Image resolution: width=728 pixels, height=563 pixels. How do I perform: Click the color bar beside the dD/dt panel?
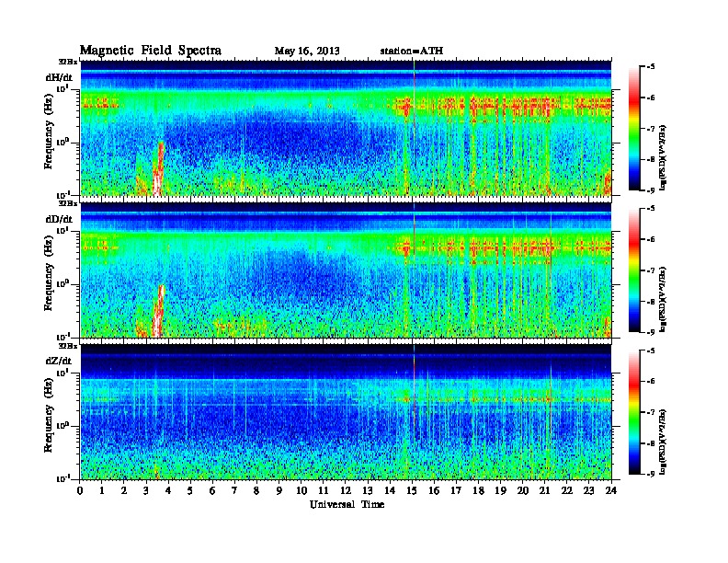(634, 270)
